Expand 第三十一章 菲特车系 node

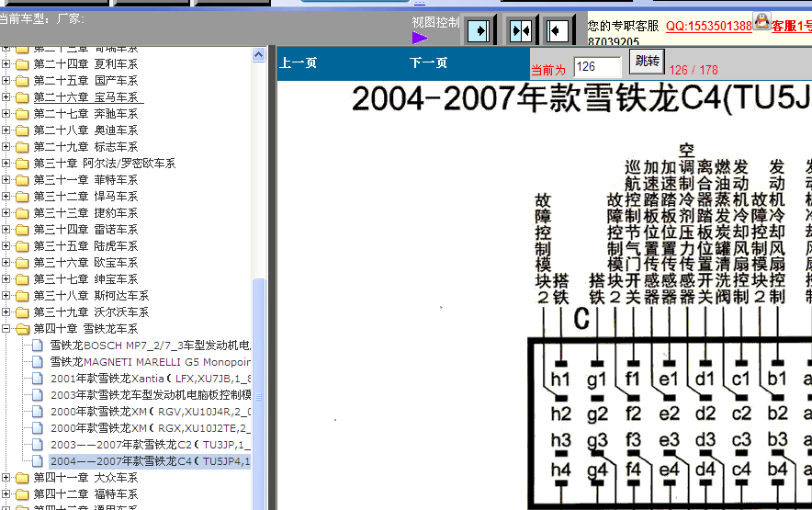(6, 180)
